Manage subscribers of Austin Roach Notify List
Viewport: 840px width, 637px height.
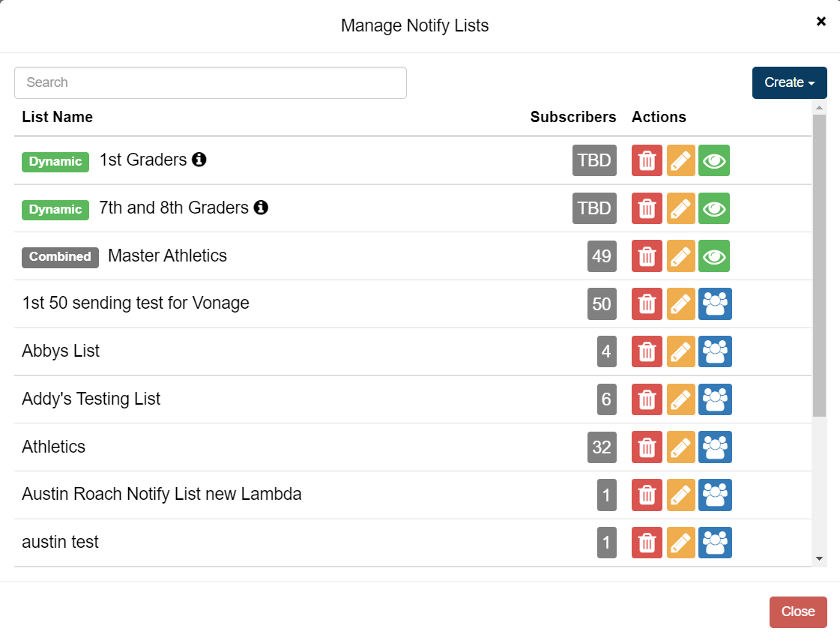[715, 495]
